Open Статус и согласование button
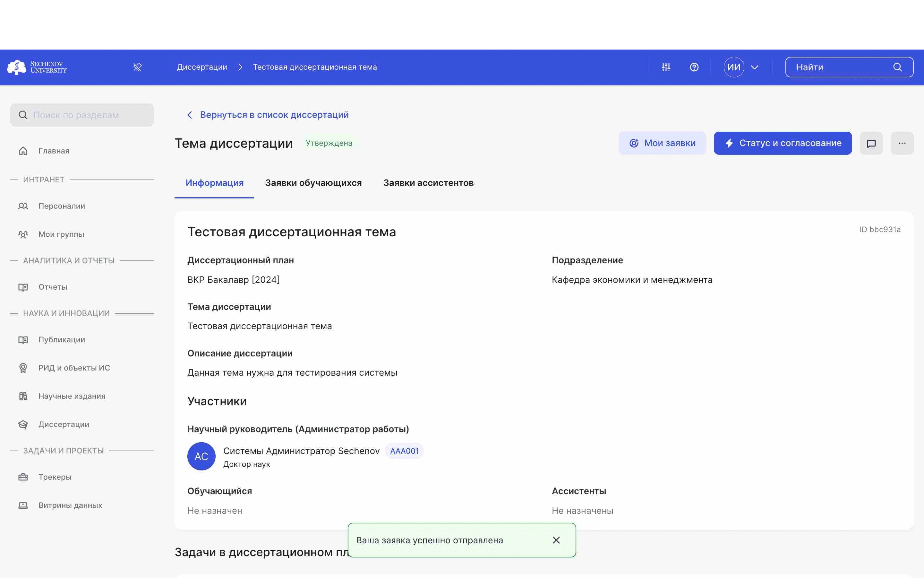Viewport: 924px width, 578px height. click(783, 143)
